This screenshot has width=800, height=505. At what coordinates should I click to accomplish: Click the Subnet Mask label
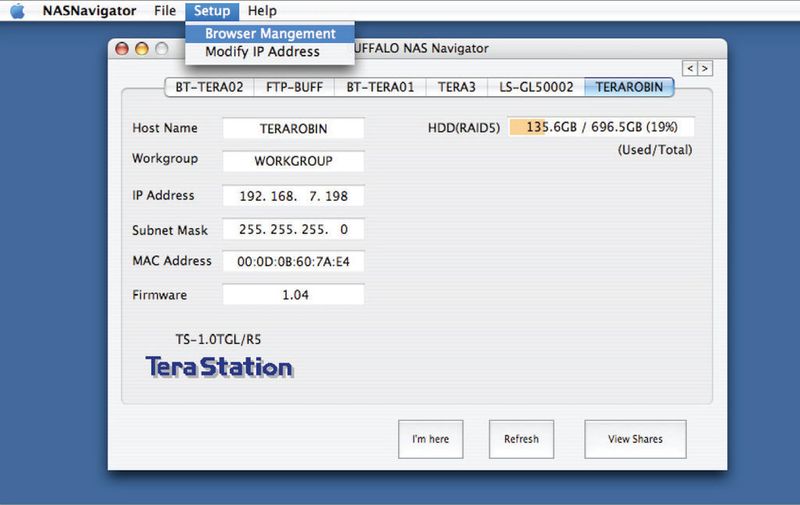tap(170, 231)
